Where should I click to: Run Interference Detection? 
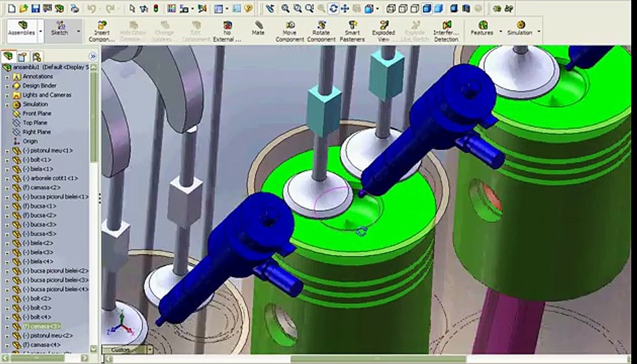[446, 31]
